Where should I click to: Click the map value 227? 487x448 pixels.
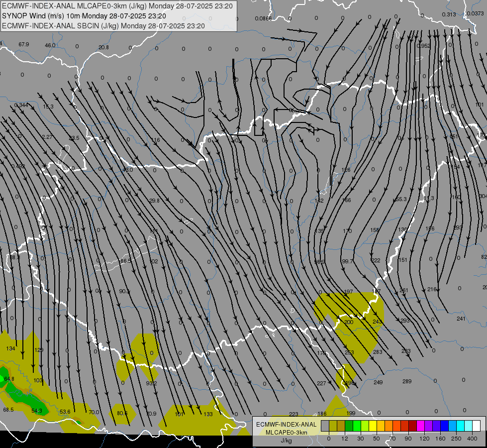pyautogui.click(x=321, y=383)
